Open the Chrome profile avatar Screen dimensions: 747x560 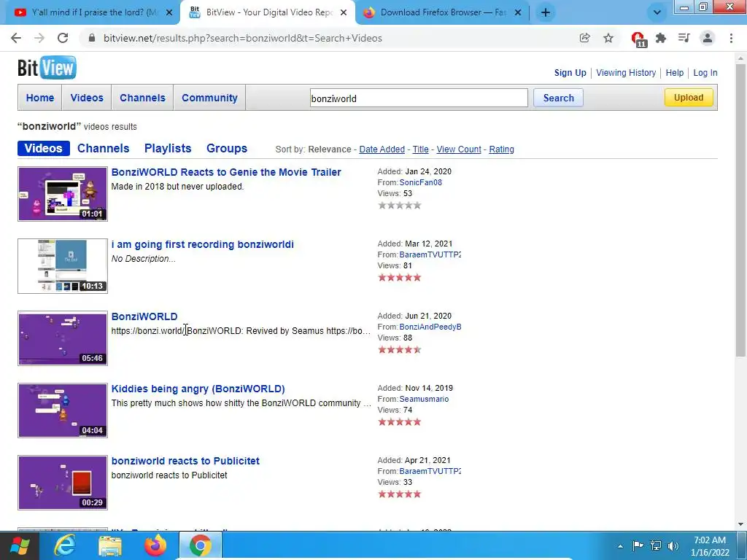click(708, 38)
